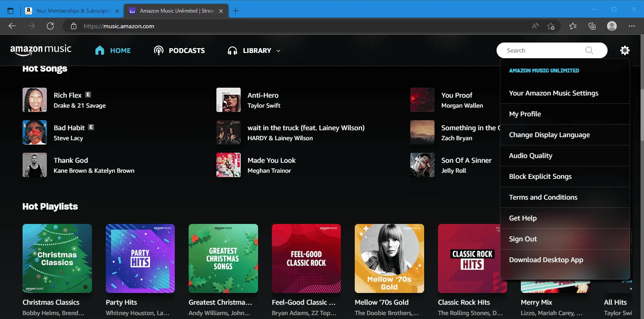The height and width of the screenshot is (319, 644).
Task: Open the Anti-Hero album art
Action: click(229, 100)
